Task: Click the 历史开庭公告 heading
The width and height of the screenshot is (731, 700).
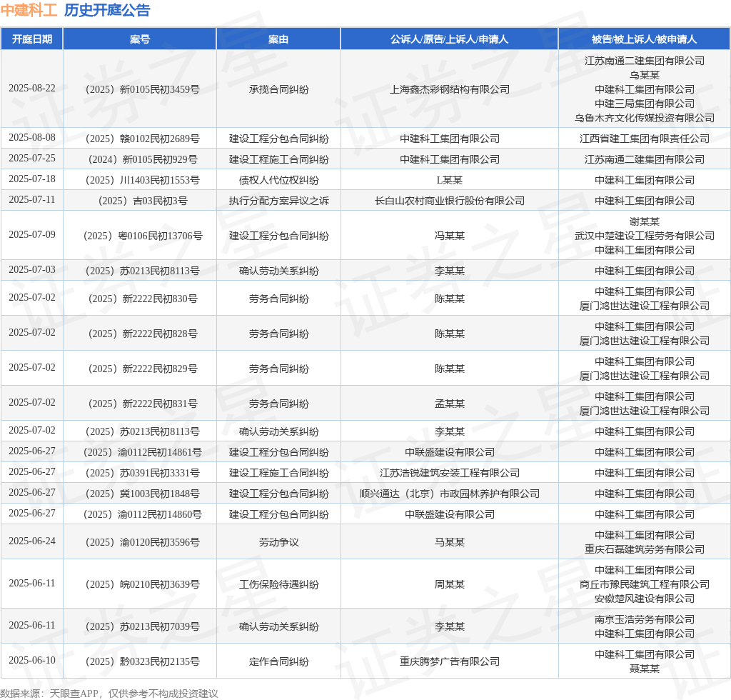Action: pos(107,10)
